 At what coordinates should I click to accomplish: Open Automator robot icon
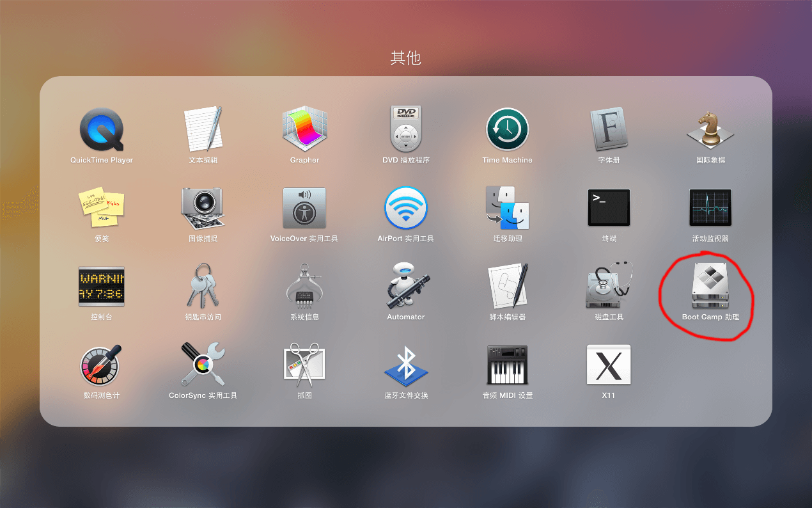point(406,286)
